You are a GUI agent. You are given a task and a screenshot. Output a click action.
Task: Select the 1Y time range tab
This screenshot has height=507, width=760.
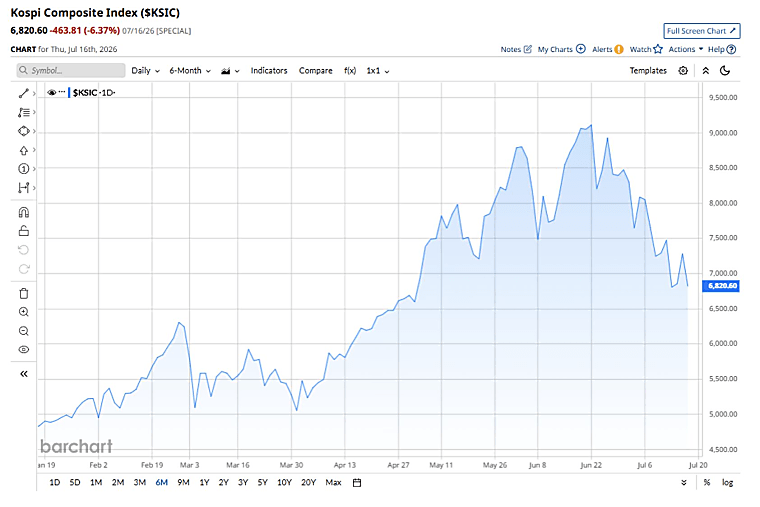coord(205,483)
